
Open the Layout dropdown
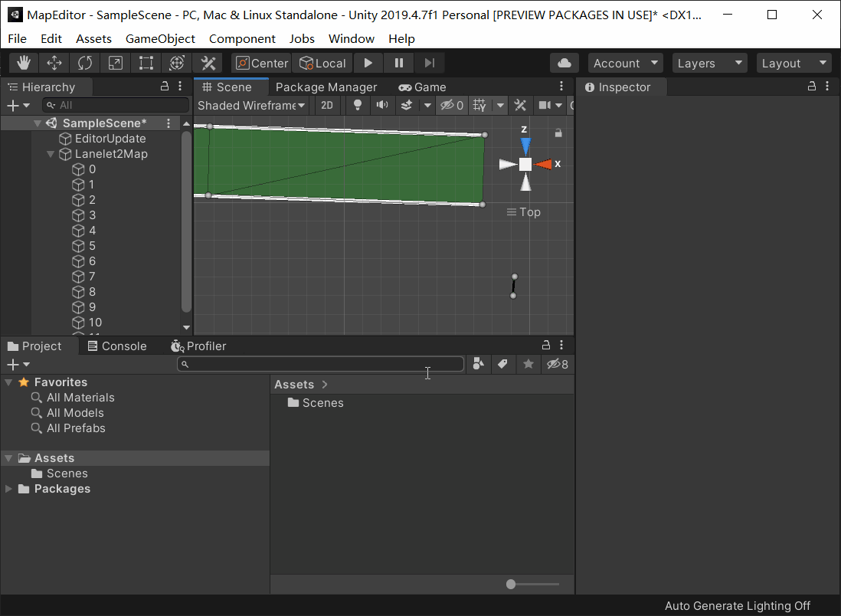(794, 64)
